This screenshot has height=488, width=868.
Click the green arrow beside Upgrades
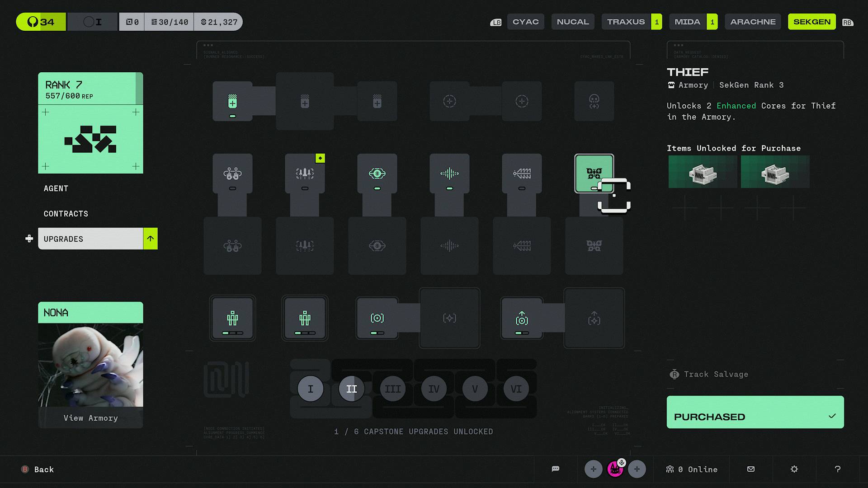point(151,239)
